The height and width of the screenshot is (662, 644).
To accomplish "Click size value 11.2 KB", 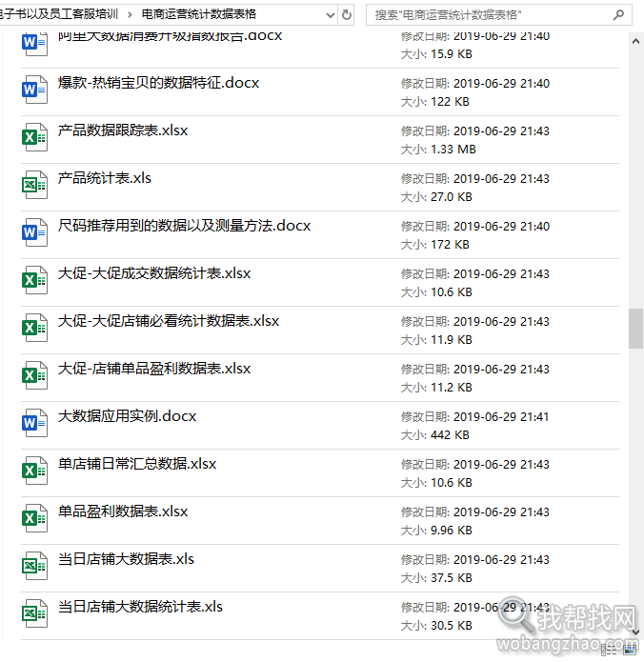I will (x=452, y=388).
